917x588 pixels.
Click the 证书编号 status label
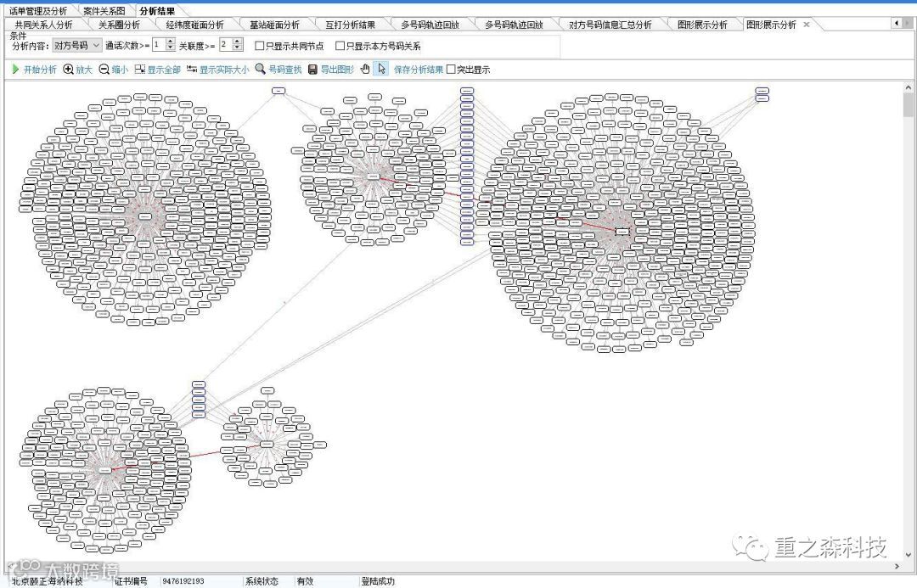tap(131, 581)
